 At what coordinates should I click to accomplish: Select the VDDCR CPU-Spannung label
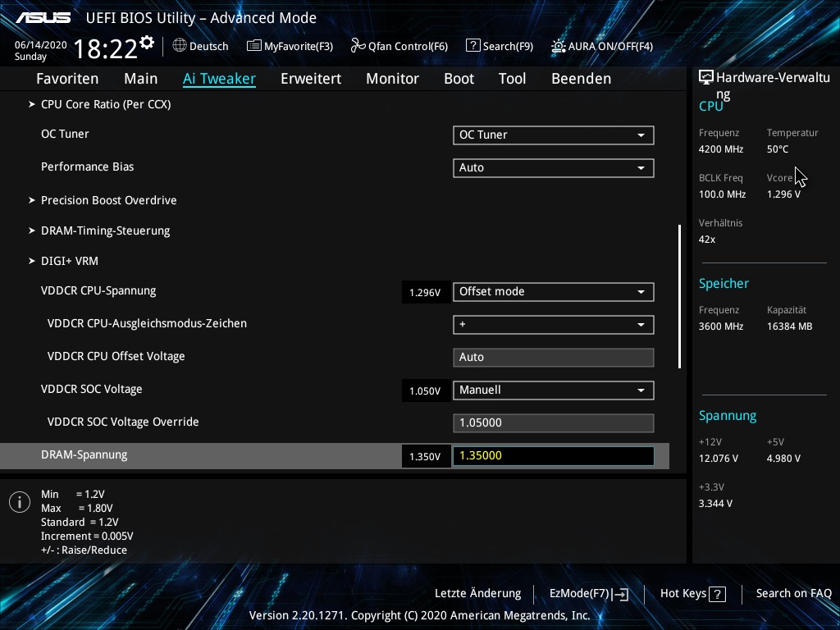click(98, 291)
